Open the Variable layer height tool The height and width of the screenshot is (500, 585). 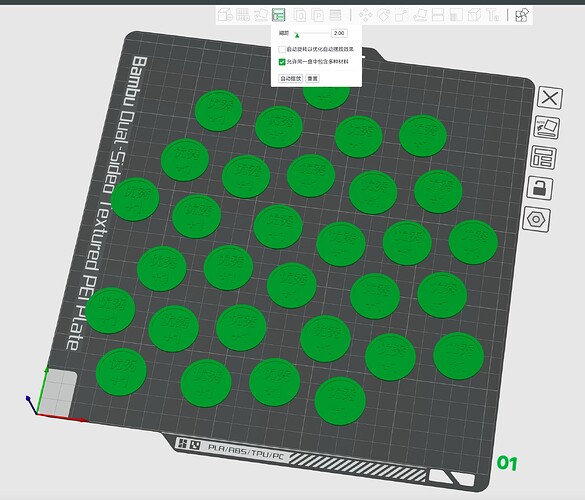pyautogui.click(x=335, y=15)
